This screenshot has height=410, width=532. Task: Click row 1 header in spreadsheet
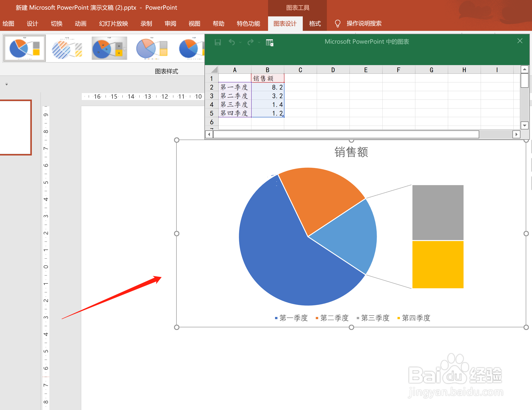212,78
